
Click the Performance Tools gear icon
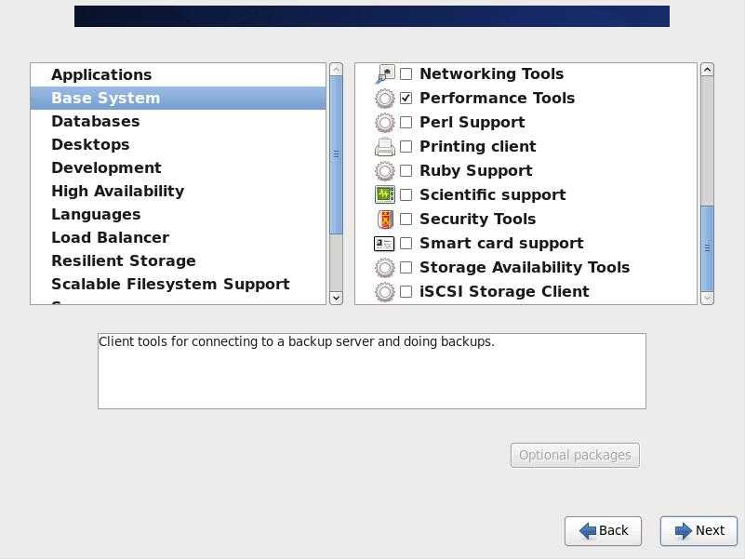pyautogui.click(x=385, y=99)
